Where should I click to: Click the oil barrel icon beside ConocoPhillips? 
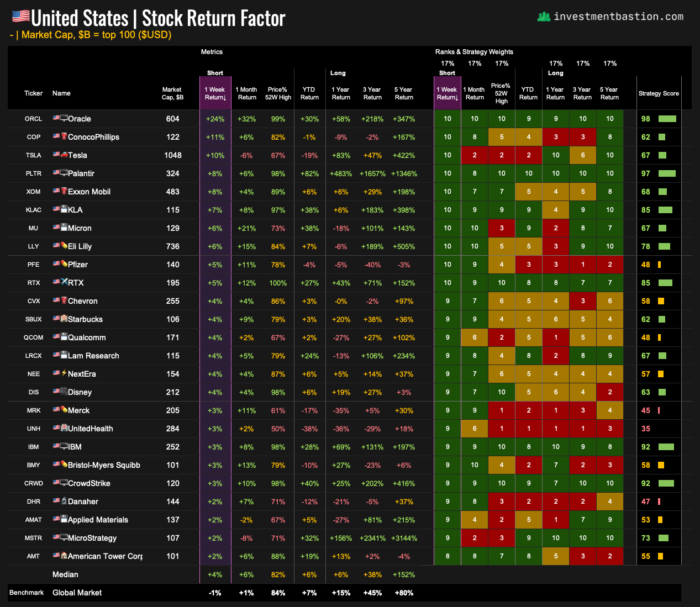(64, 136)
